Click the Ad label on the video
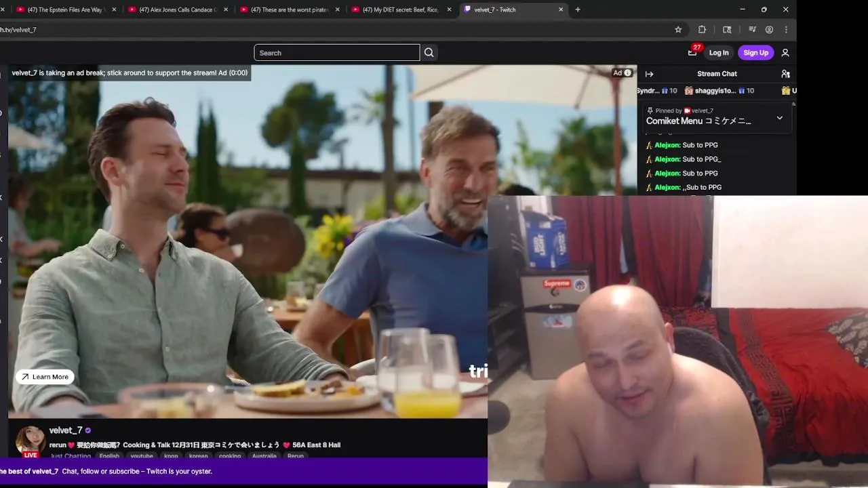Screen dimensions: 868x488 [x=618, y=73]
